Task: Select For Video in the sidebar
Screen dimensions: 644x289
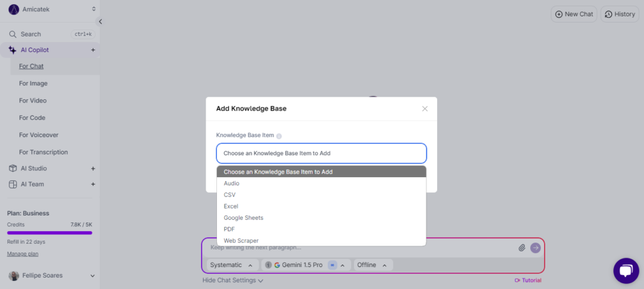Action: click(x=33, y=101)
